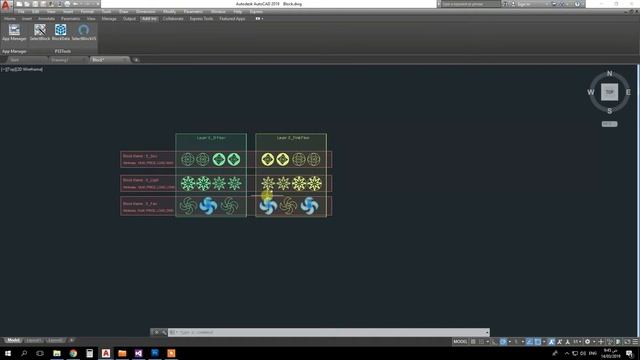Add a new layout with the plus tab
The height and width of the screenshot is (360, 640).
(x=71, y=340)
